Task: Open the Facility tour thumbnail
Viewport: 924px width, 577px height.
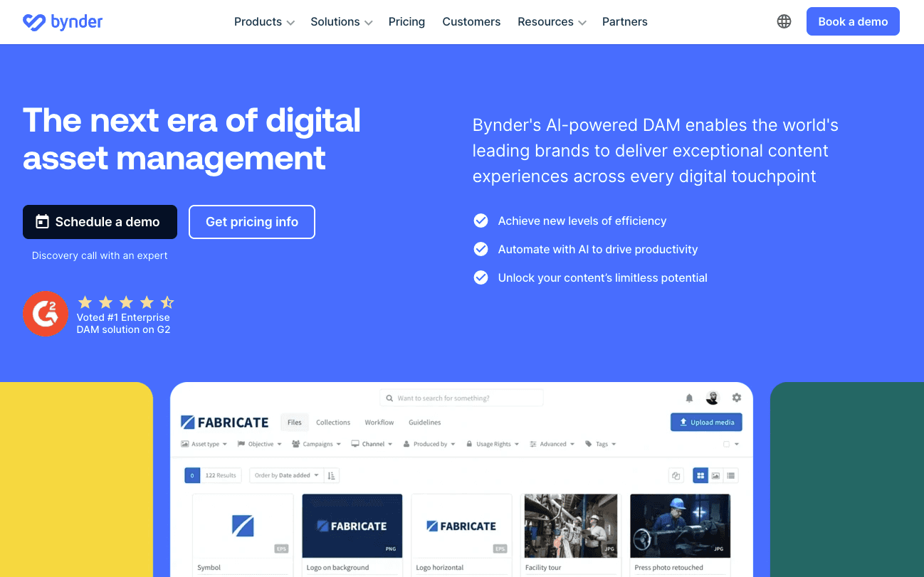Action: pyautogui.click(x=571, y=526)
